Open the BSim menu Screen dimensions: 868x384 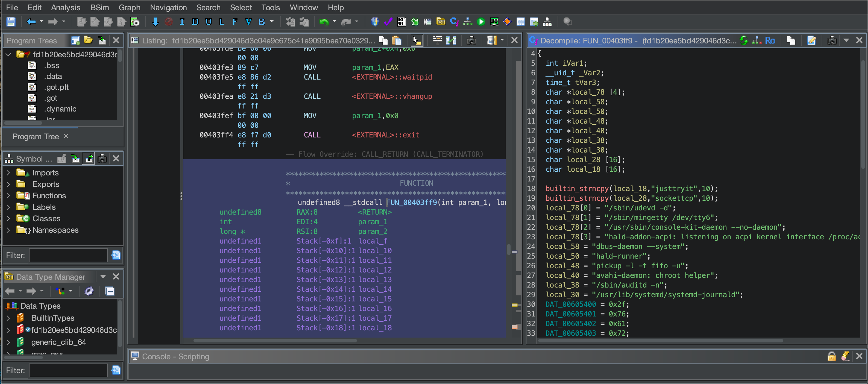pyautogui.click(x=99, y=8)
